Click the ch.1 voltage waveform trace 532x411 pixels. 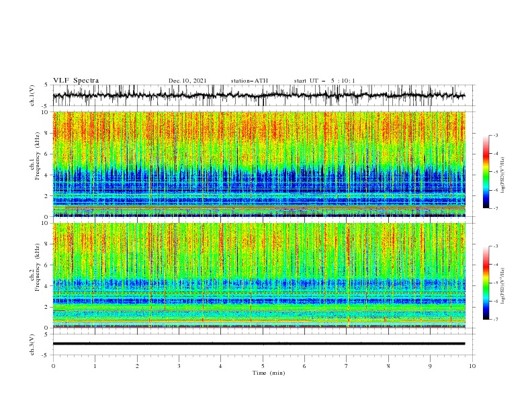[259, 95]
